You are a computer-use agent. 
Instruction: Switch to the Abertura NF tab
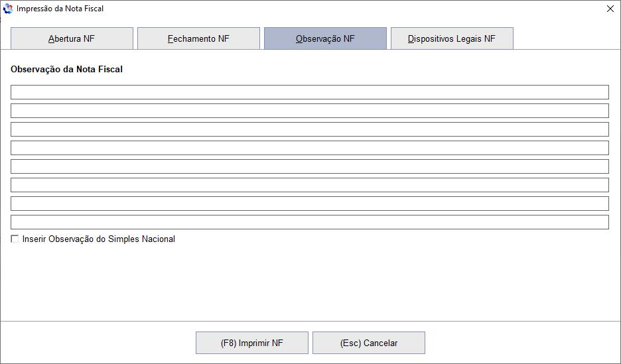click(72, 38)
